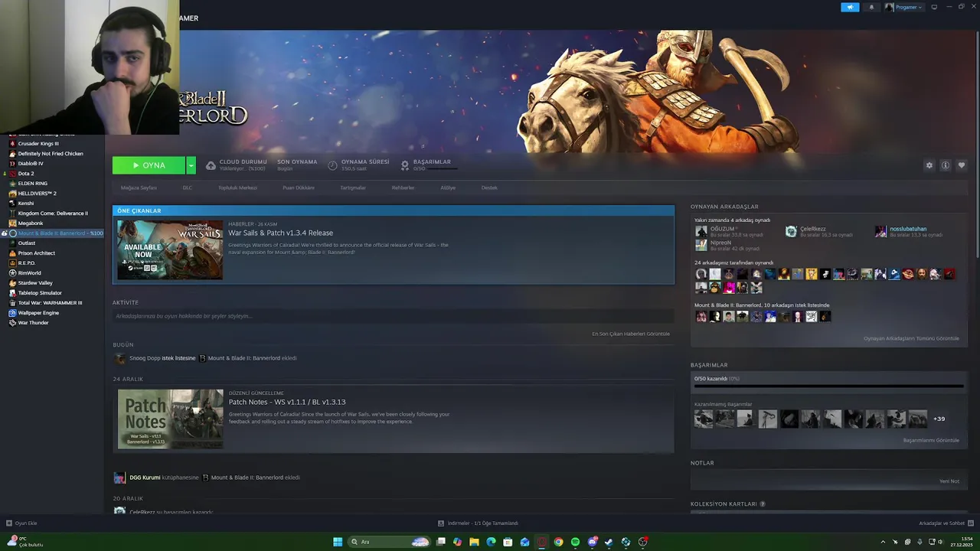Open the Başarımlar trophy icon
This screenshot has height=551, width=980.
pyautogui.click(x=405, y=165)
